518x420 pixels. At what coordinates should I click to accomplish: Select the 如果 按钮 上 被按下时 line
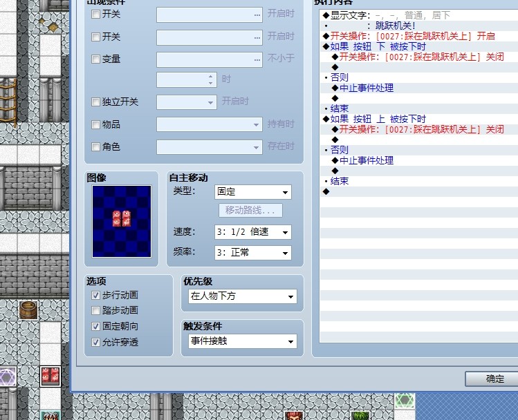418,119
